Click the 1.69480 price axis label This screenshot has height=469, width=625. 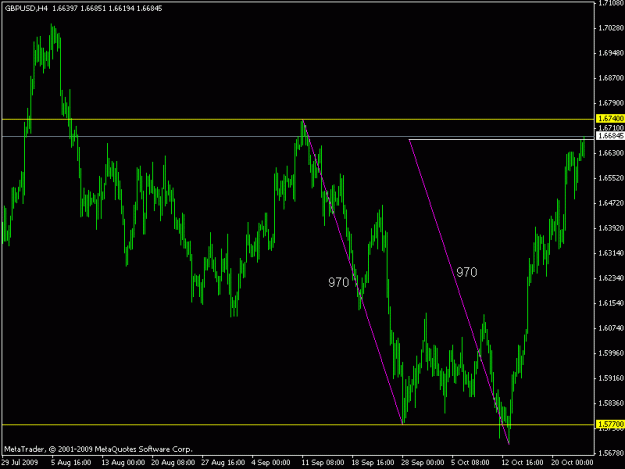[x=611, y=53]
